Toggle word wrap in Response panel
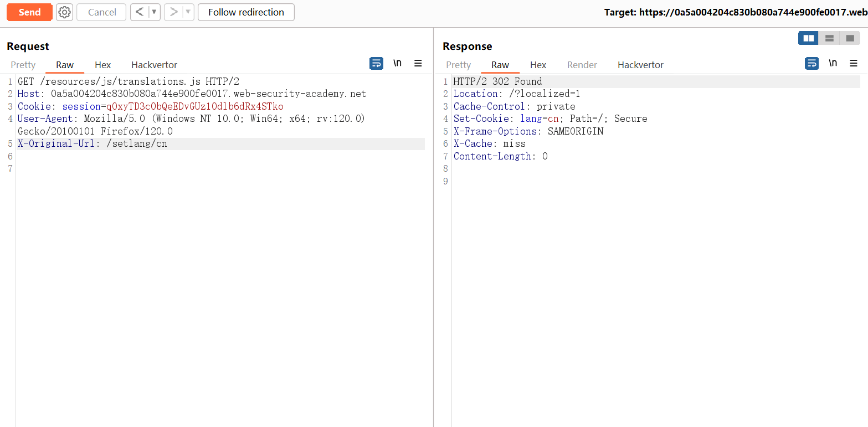 click(x=811, y=63)
